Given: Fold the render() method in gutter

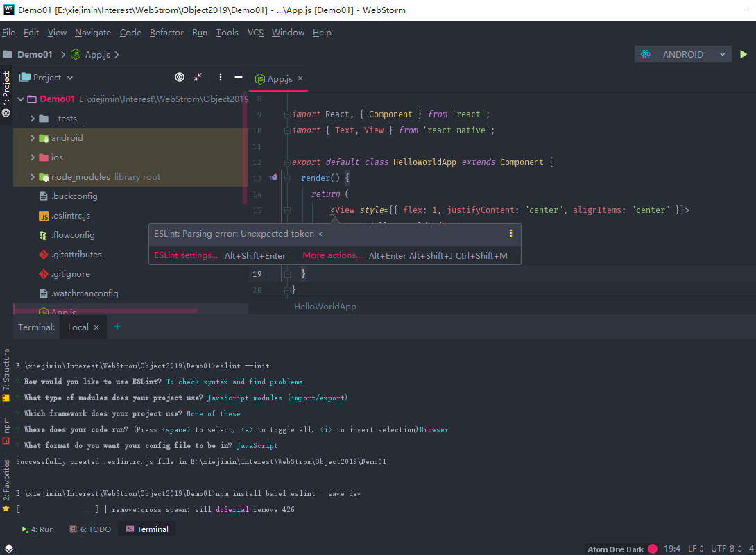Looking at the screenshot, I should coord(287,178).
